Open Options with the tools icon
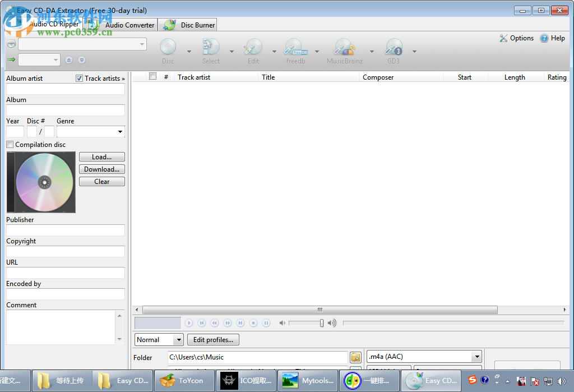Viewport: 574px width, 392px height. pyautogui.click(x=504, y=38)
